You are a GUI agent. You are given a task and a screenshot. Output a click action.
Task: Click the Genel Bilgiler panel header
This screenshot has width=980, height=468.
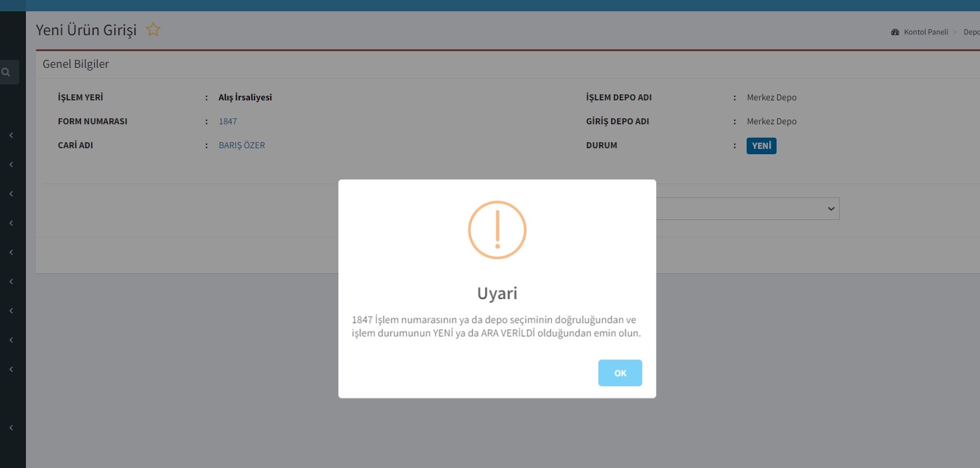[76, 64]
